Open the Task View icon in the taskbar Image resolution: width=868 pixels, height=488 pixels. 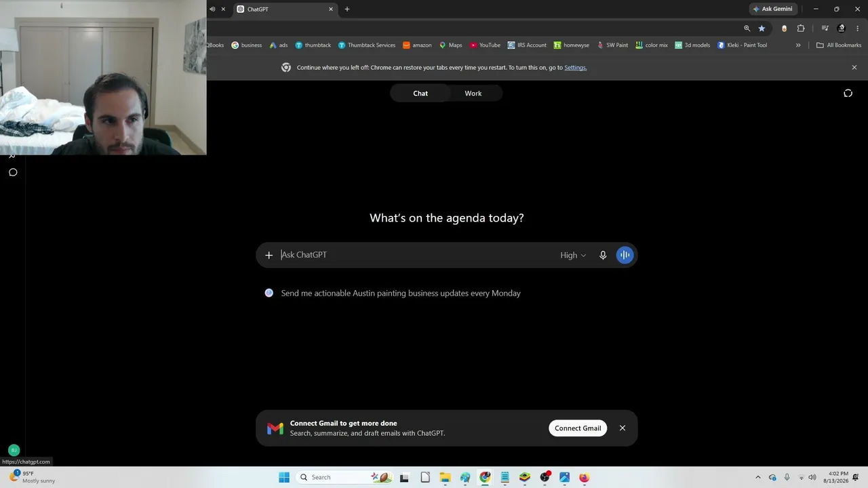click(405, 477)
